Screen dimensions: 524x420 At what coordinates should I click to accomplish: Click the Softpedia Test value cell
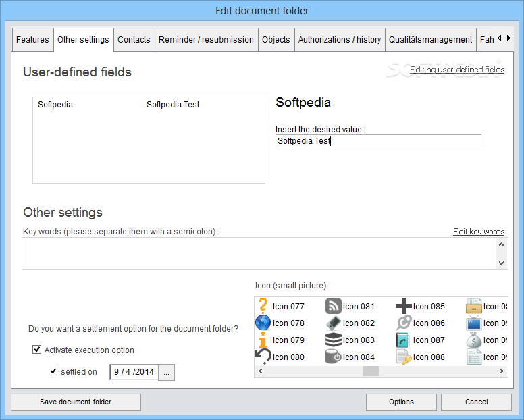point(173,105)
